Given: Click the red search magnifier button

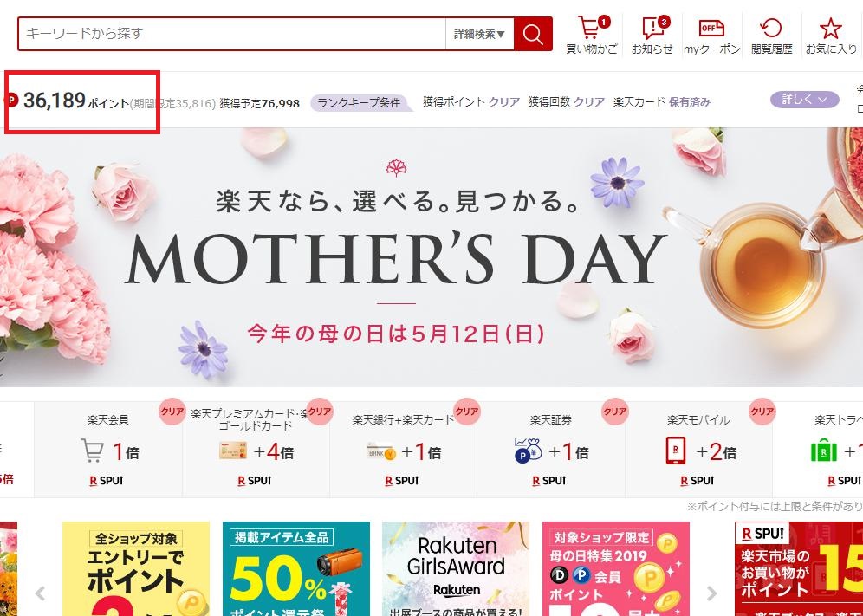Looking at the screenshot, I should tap(533, 34).
